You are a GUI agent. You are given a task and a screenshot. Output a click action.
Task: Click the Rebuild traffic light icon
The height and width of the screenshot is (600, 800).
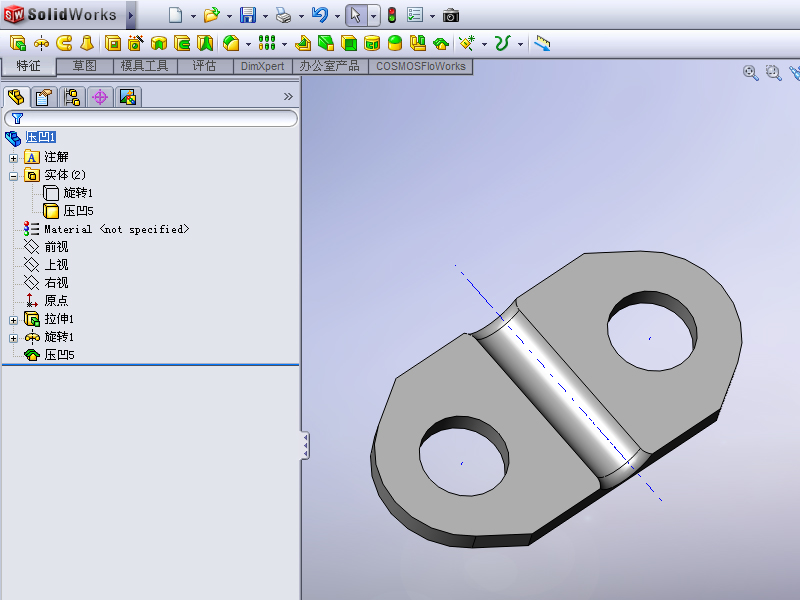click(392, 15)
